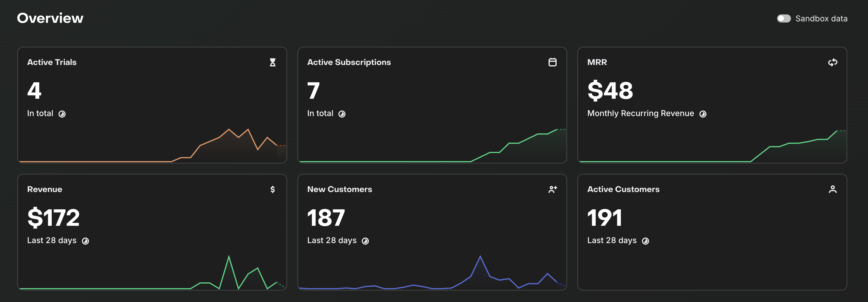
Task: Click the green MRR sparkline chart
Action: click(712, 146)
